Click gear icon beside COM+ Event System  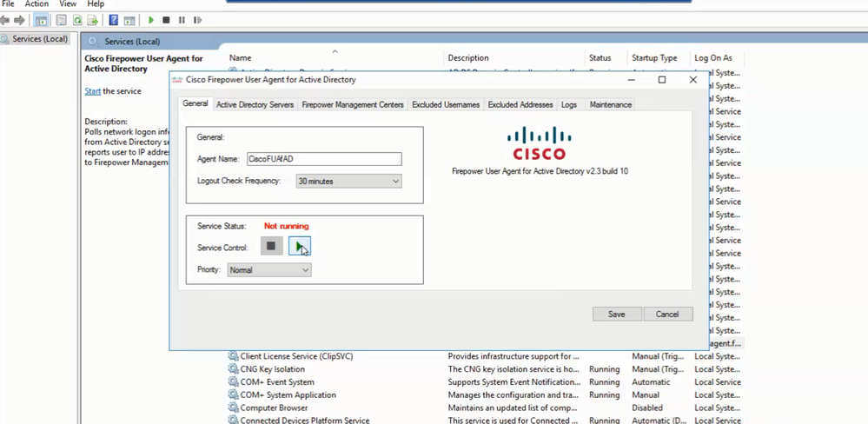click(233, 382)
